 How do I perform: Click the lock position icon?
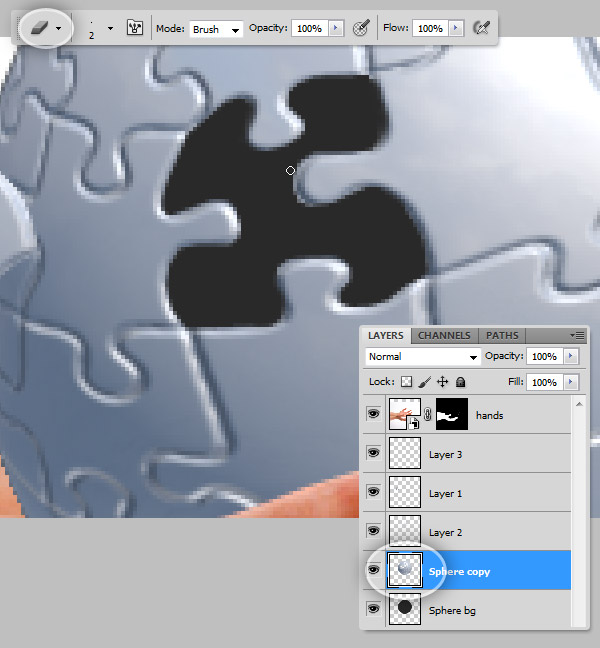click(442, 382)
